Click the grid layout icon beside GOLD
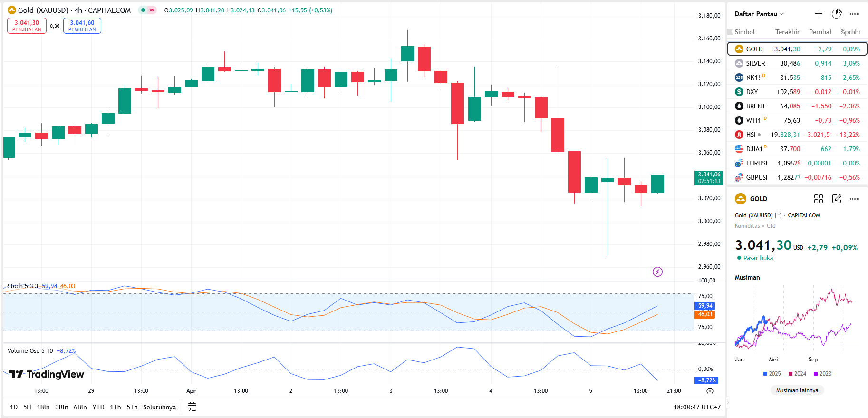The width and height of the screenshot is (868, 418). coord(819,199)
